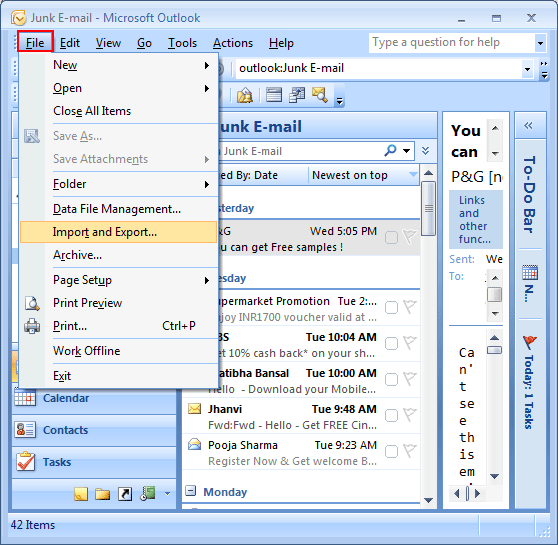The image size is (558, 545).
Task: Click the Search Junk E-mail input field
Action: (299, 151)
